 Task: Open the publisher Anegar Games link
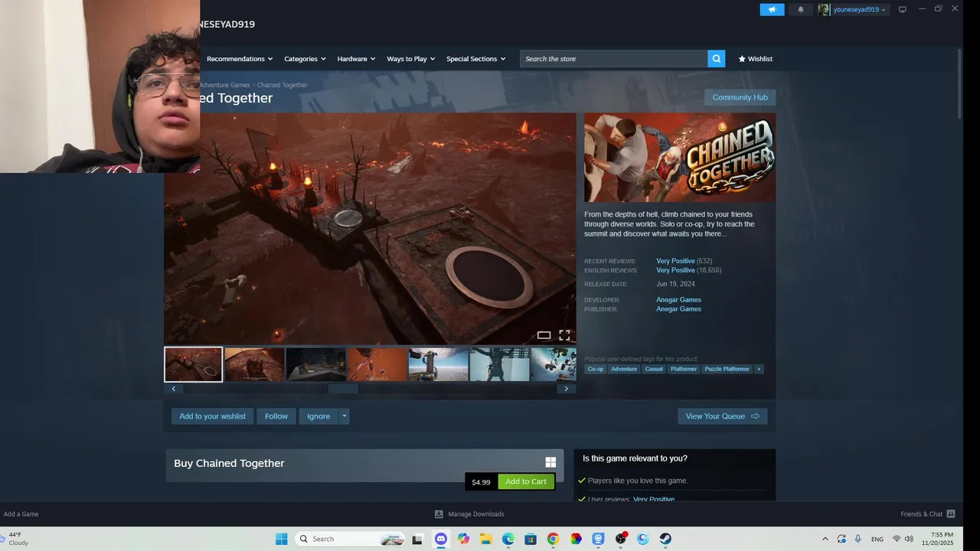pyautogui.click(x=678, y=309)
